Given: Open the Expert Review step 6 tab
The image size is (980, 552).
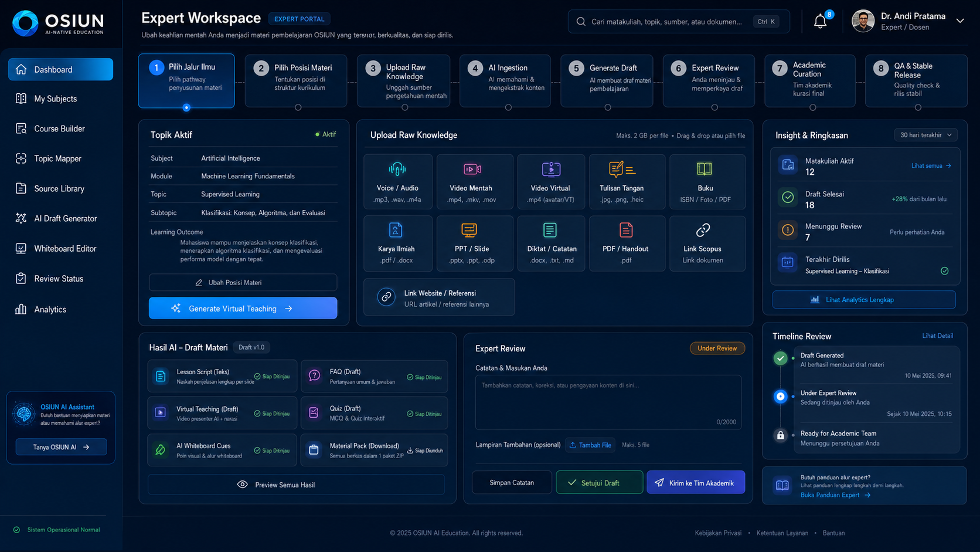Looking at the screenshot, I should pyautogui.click(x=709, y=81).
